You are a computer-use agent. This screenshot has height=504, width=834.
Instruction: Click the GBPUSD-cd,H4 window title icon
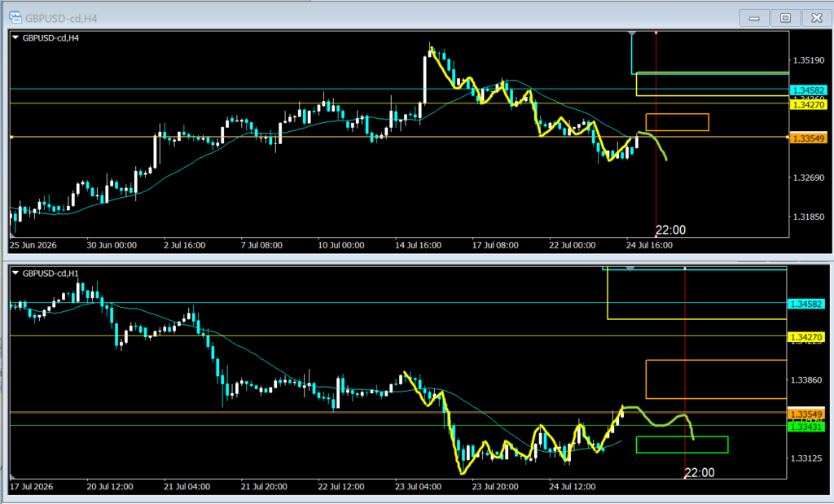tap(15, 18)
